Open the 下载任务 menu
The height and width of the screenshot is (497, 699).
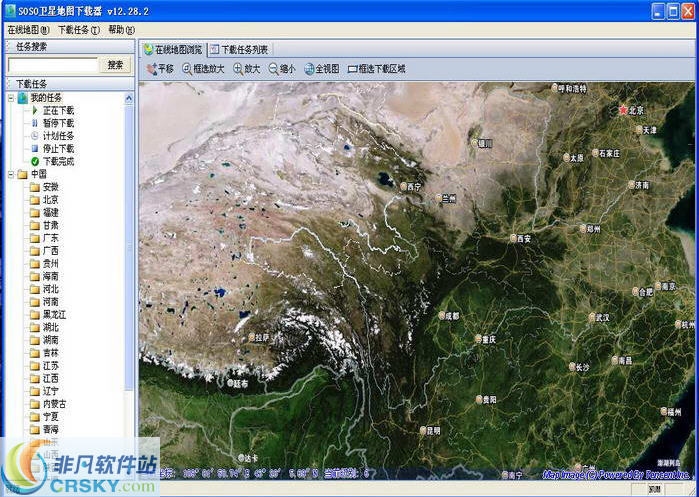pos(79,30)
